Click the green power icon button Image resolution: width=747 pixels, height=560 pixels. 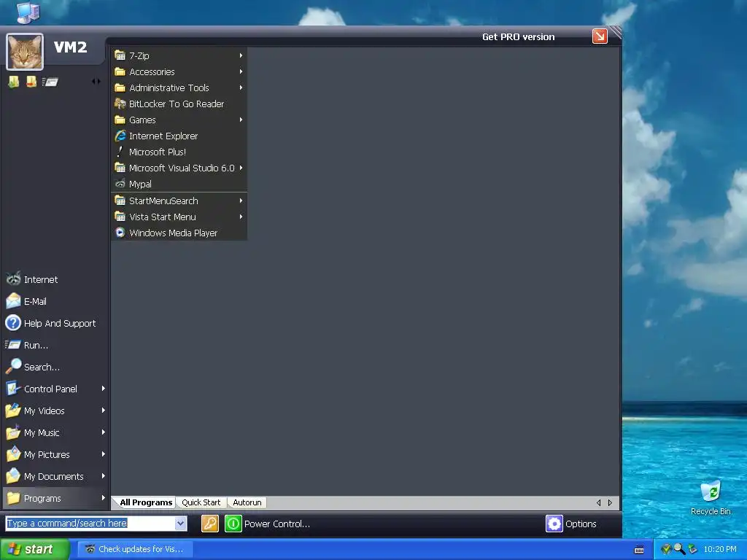[233, 524]
